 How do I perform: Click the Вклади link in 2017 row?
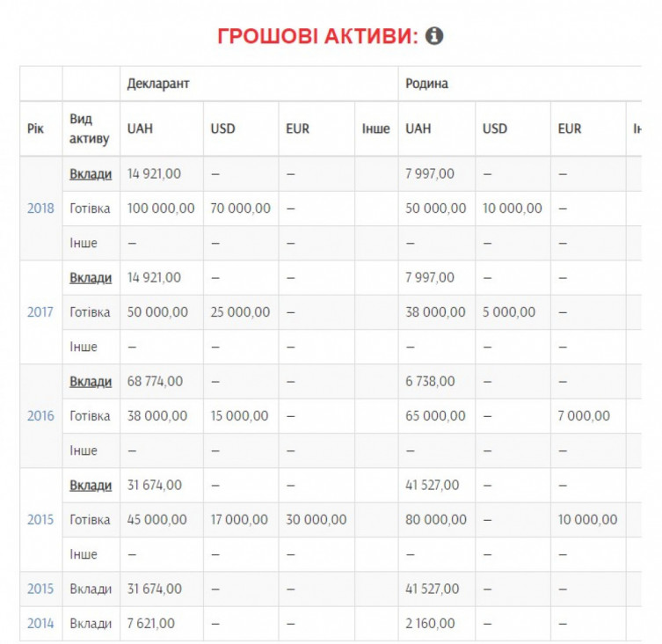point(91,278)
